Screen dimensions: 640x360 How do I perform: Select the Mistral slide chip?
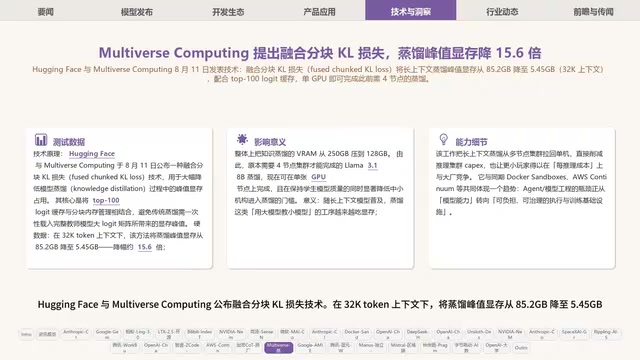pyautogui.click(x=403, y=348)
